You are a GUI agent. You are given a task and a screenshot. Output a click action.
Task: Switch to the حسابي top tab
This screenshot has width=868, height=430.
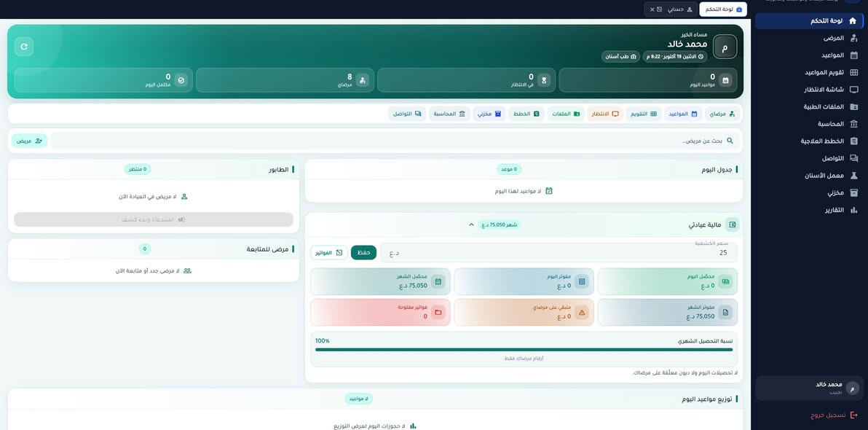(x=669, y=9)
